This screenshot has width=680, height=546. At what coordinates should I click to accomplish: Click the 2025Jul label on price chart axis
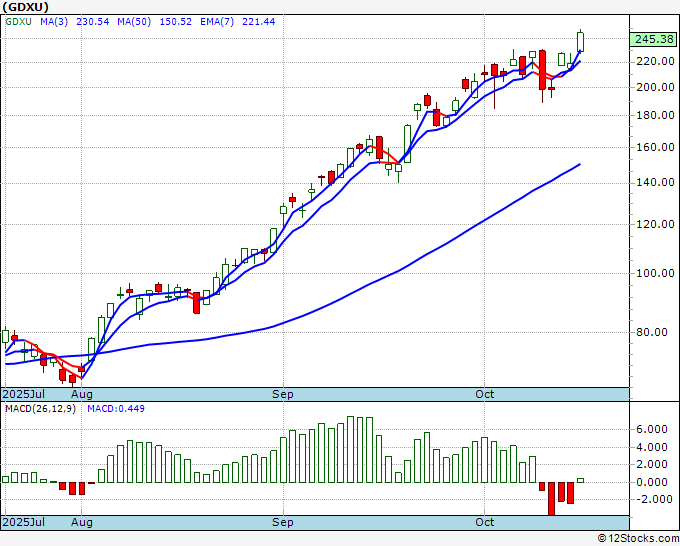pos(23,394)
